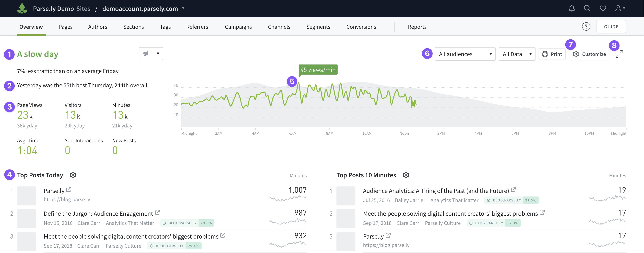The image size is (644, 253).
Task: Open the search magnifier icon
Action: click(587, 9)
